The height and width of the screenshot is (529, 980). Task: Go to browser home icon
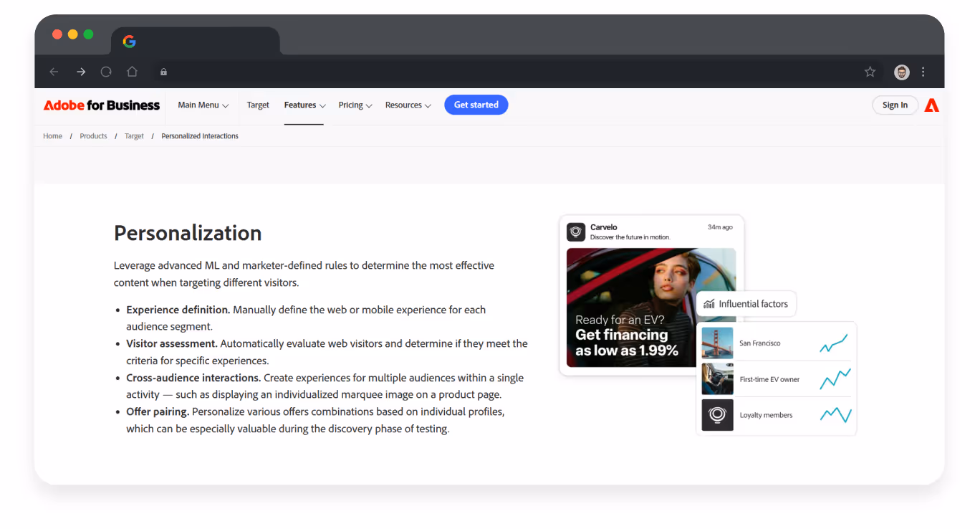click(x=132, y=72)
